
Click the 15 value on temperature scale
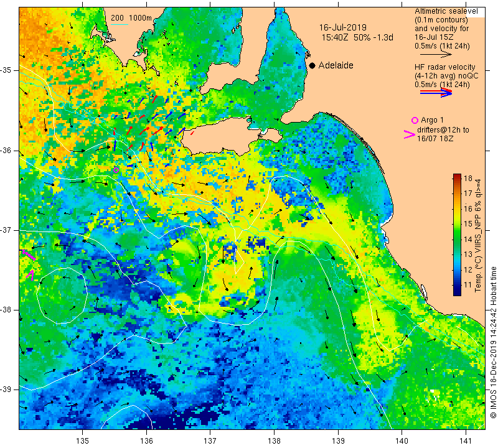pyautogui.click(x=468, y=224)
